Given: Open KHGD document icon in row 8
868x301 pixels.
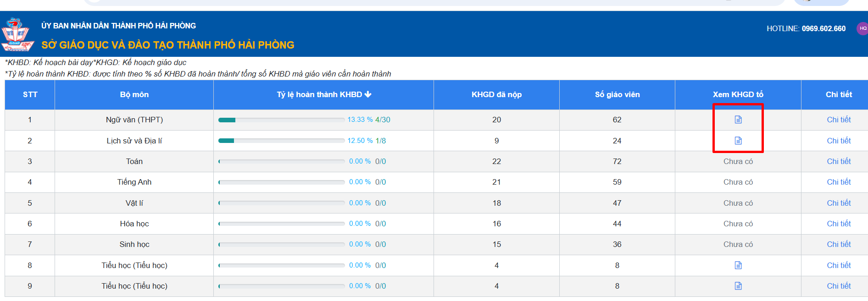Looking at the screenshot, I should click(x=738, y=265).
